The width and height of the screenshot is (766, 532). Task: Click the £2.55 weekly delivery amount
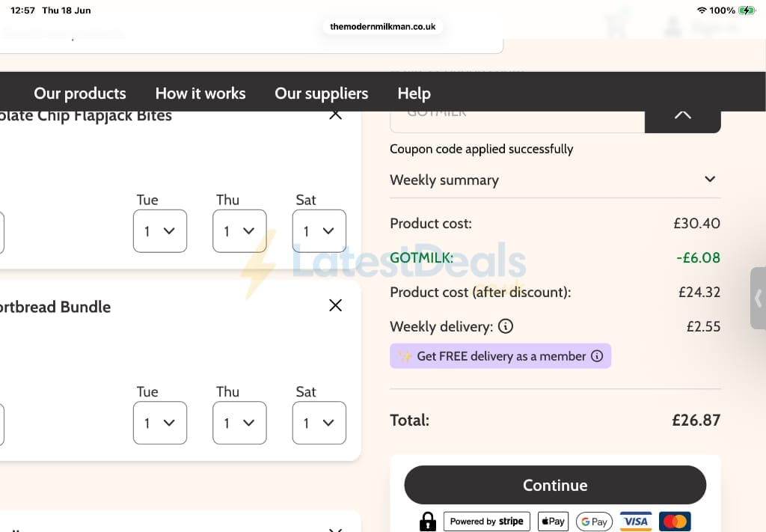coord(703,326)
